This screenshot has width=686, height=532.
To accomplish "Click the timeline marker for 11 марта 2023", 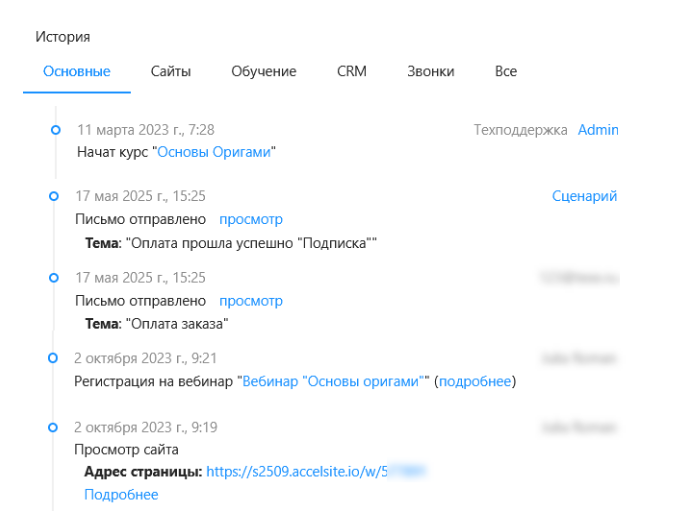I will pyautogui.click(x=56, y=129).
